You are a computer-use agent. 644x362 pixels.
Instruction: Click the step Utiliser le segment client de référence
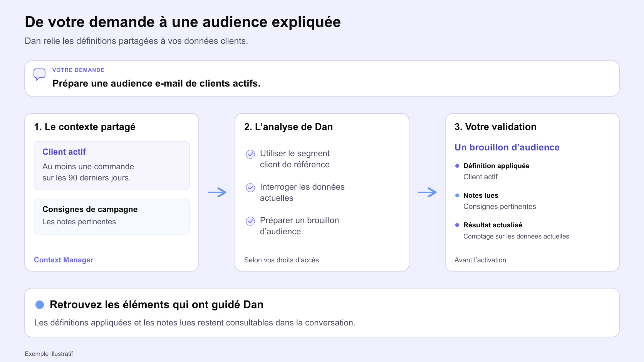coord(295,159)
